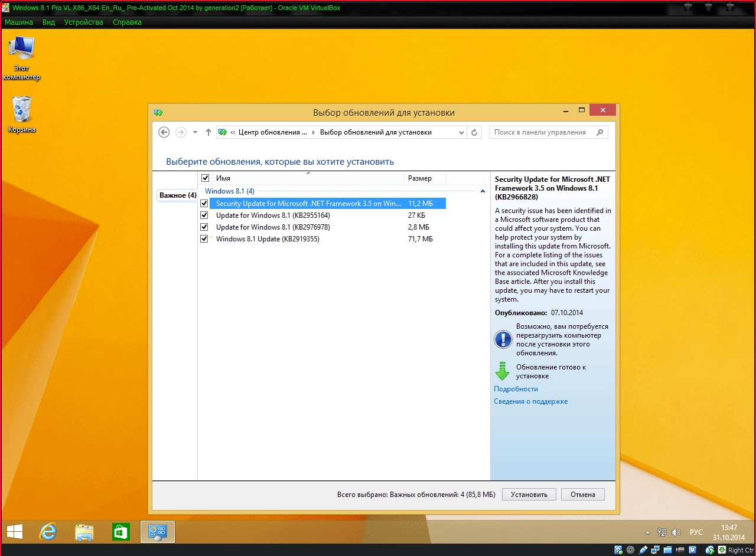The width and height of the screenshot is (756, 556).
Task: Select the Control Panel taskbar button
Action: pyautogui.click(x=158, y=532)
